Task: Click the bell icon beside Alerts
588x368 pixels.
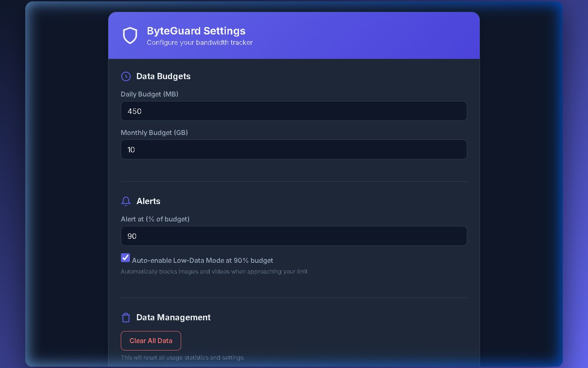Action: [126, 201]
